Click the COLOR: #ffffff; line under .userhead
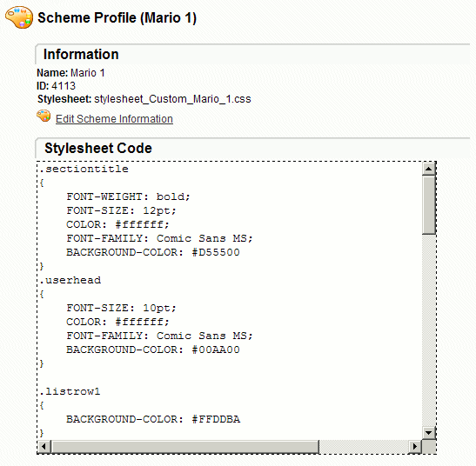The width and height of the screenshot is (476, 466). click(x=117, y=322)
